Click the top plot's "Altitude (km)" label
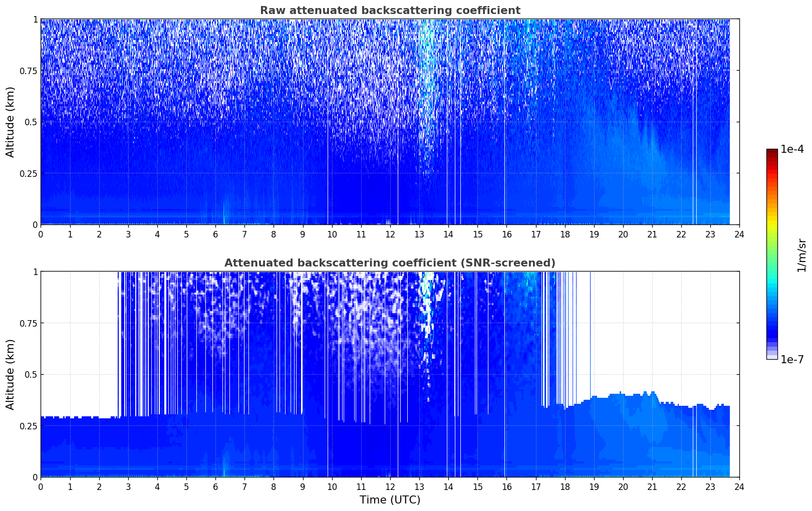 [x=11, y=122]
